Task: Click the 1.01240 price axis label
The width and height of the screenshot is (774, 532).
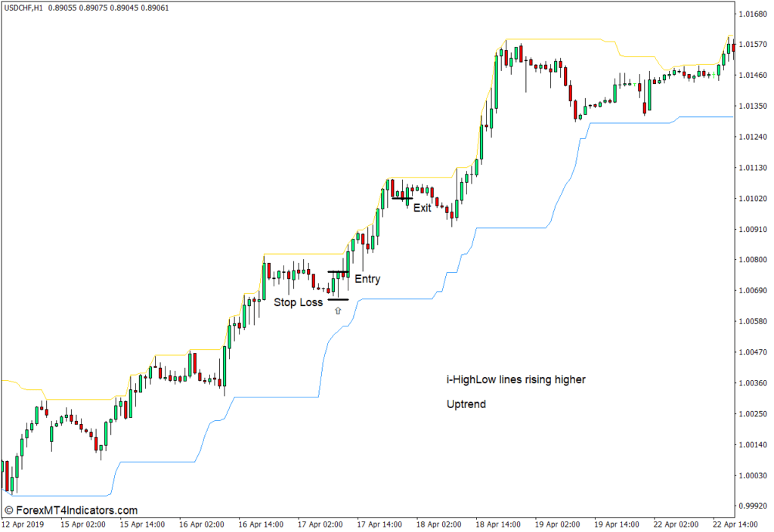Action: click(754, 137)
